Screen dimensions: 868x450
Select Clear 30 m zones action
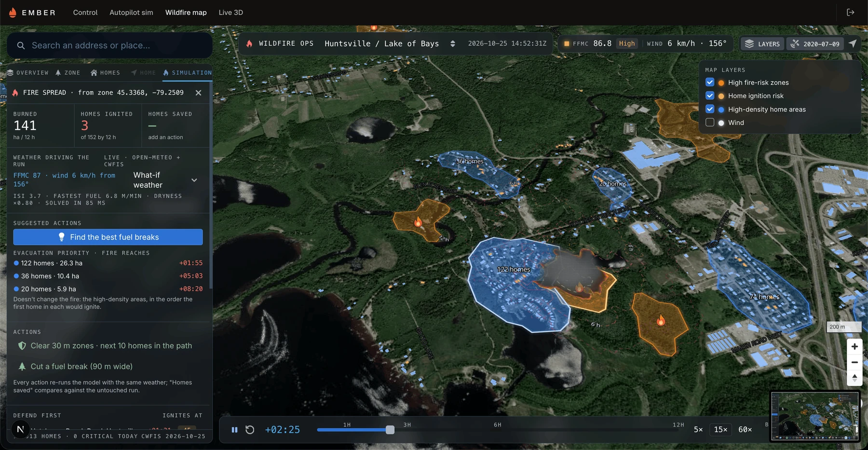[x=108, y=346]
